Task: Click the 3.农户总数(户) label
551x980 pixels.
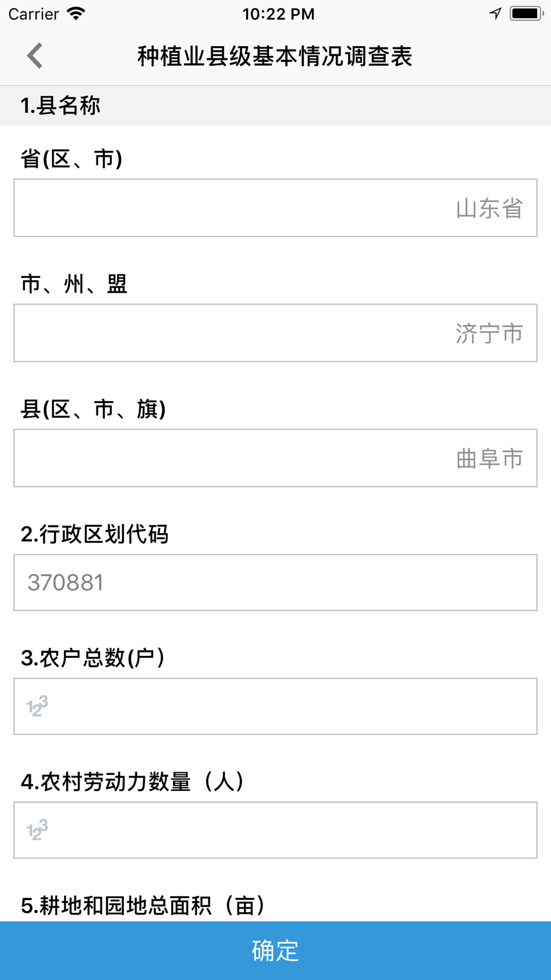Action: [x=93, y=658]
